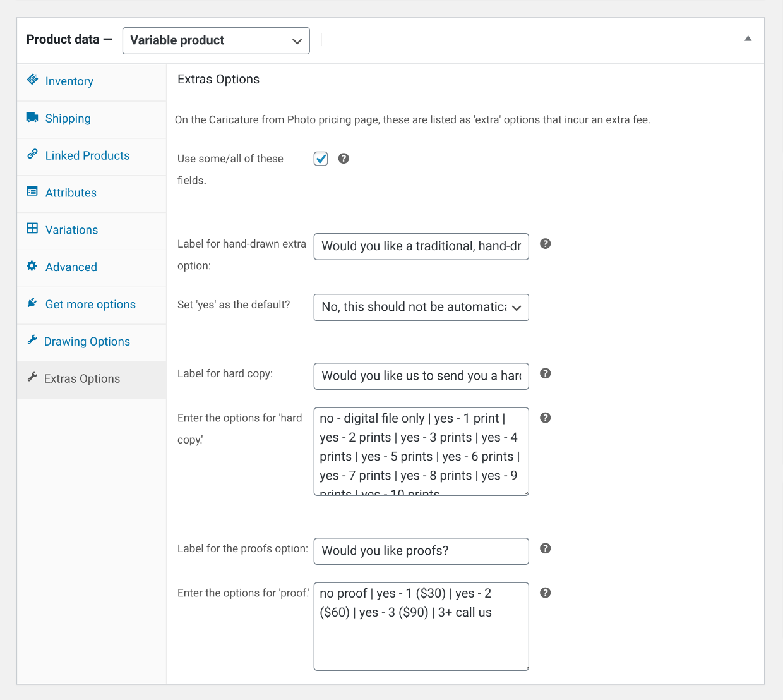Click the Advanced gear icon
783x700 pixels.
32,265
